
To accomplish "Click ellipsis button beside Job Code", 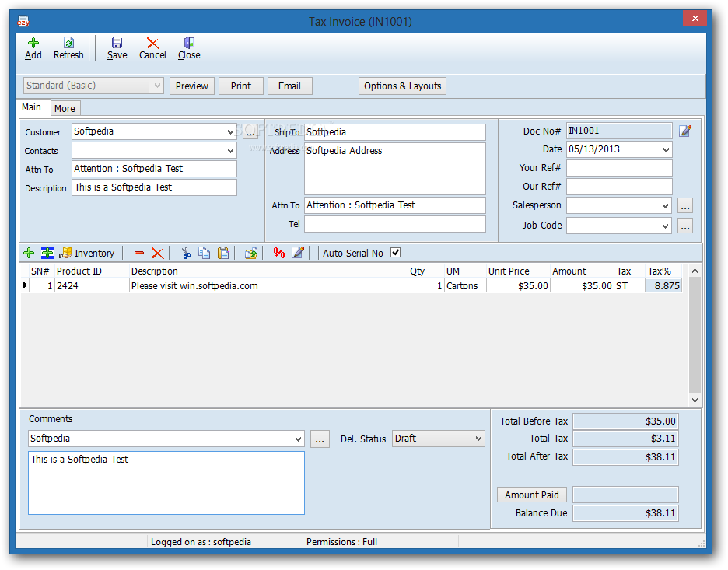I will [685, 226].
